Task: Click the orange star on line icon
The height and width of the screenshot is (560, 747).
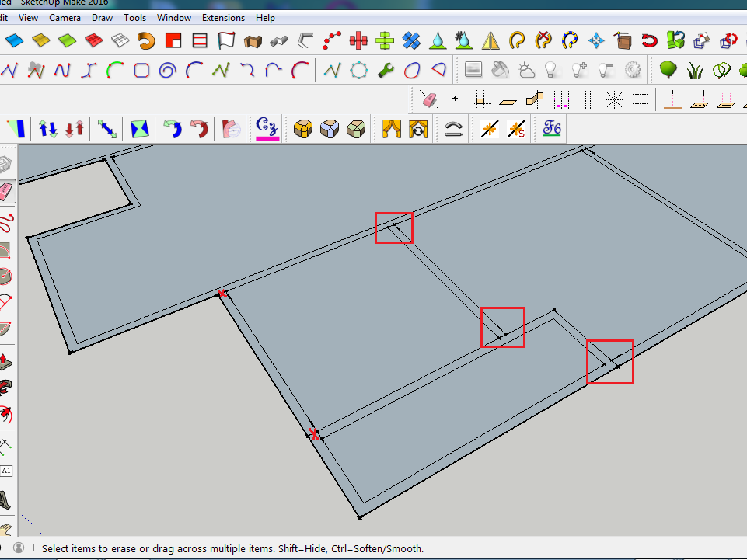Action: point(490,129)
